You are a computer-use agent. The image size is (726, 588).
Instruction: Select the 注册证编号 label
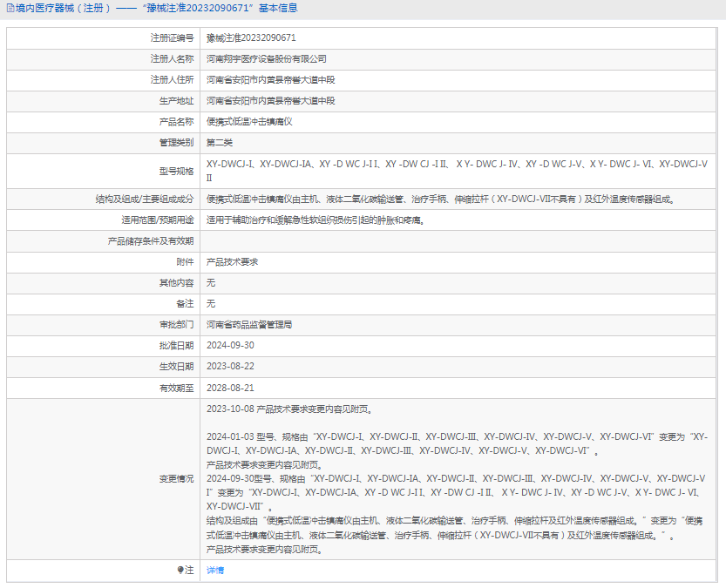pos(172,38)
